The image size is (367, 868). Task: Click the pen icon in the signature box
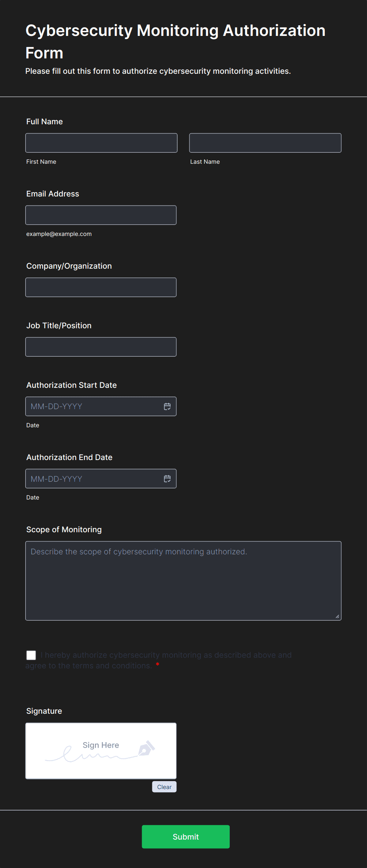[x=146, y=748]
